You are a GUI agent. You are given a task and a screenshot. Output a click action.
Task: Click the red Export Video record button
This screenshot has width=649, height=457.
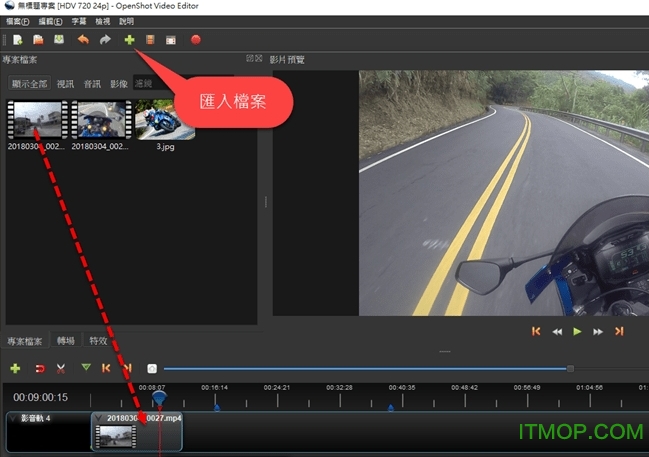pyautogui.click(x=196, y=40)
